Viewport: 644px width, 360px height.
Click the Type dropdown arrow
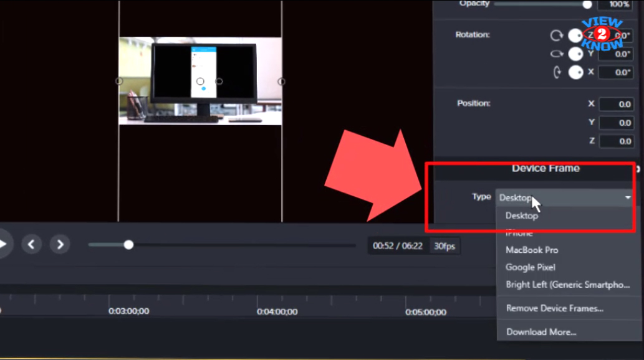click(628, 198)
